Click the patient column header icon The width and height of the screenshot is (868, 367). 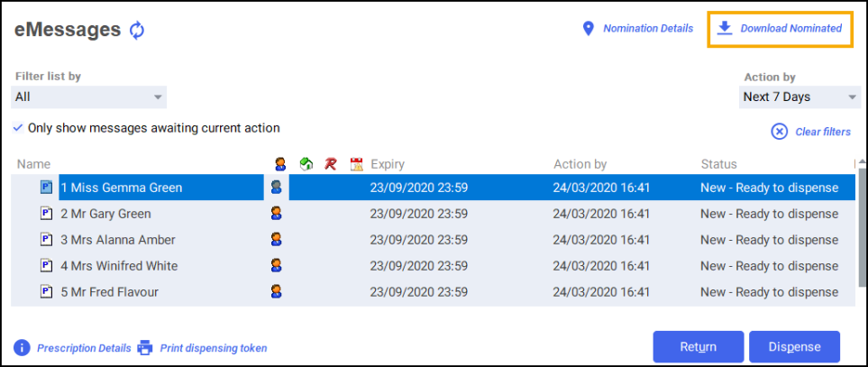tap(280, 164)
